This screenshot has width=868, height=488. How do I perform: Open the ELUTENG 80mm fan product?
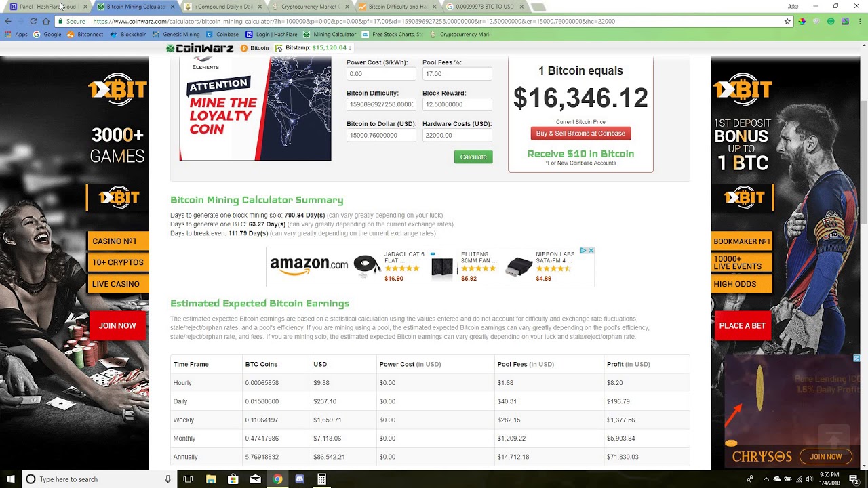(x=465, y=266)
